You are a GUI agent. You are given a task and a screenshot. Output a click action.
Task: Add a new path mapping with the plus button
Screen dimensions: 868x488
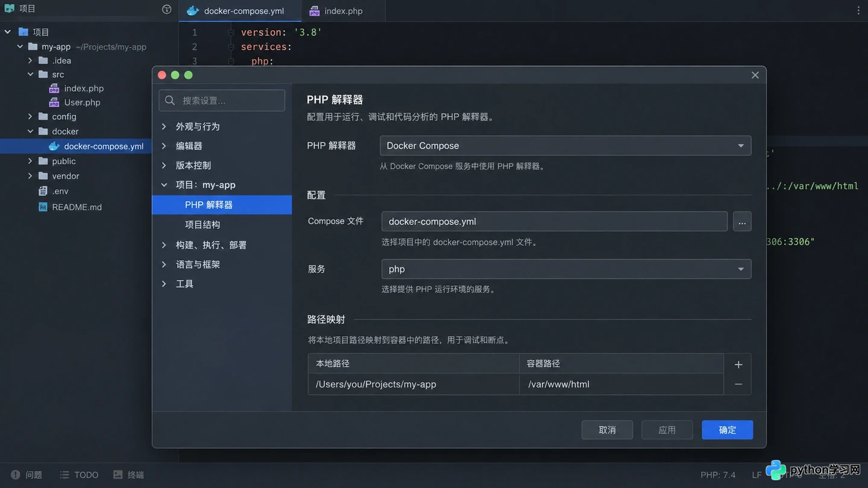click(x=738, y=364)
